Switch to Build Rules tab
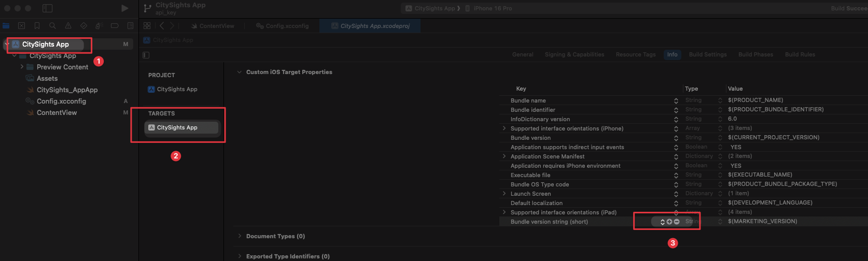Viewport: 868px width, 261px height. click(x=800, y=54)
